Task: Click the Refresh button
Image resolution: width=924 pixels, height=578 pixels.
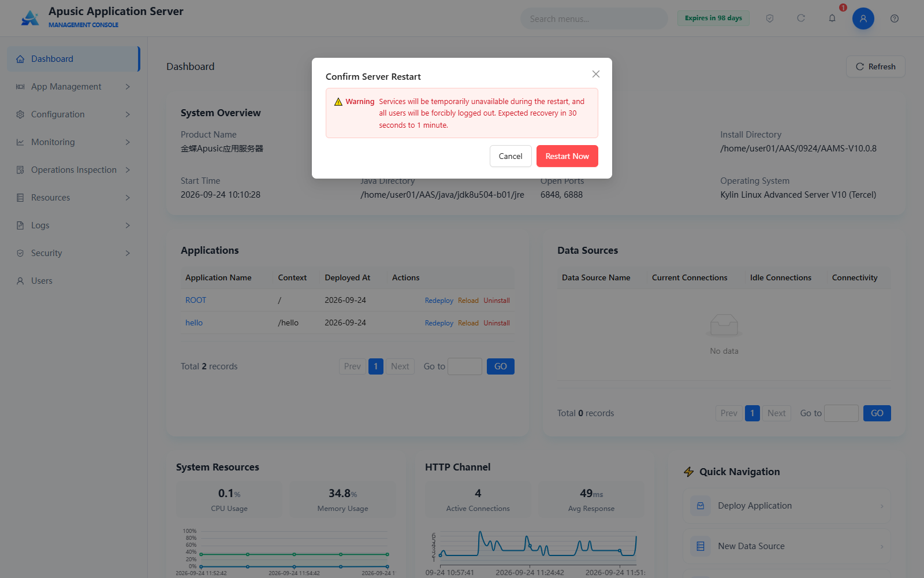Action: pyautogui.click(x=875, y=66)
